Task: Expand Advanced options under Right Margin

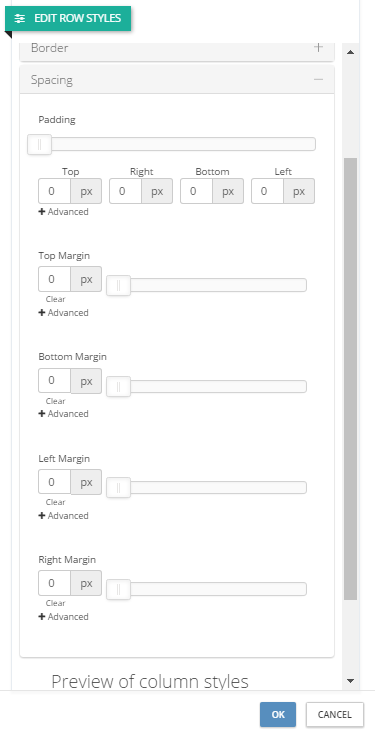Action: tap(64, 617)
